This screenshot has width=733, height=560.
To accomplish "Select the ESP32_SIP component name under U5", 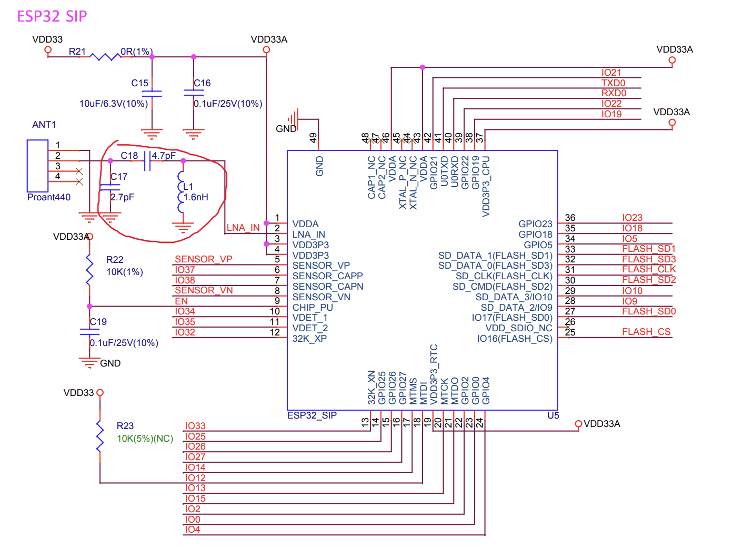I will click(312, 415).
